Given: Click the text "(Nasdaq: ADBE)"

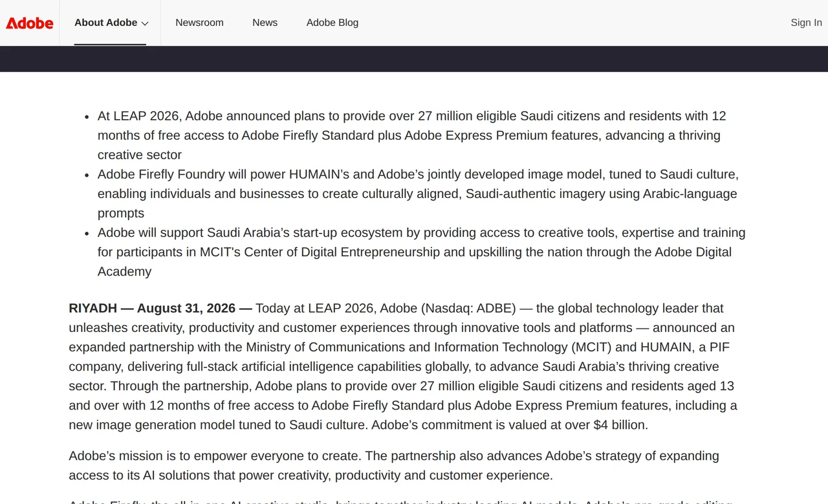Looking at the screenshot, I should pyautogui.click(x=468, y=308).
